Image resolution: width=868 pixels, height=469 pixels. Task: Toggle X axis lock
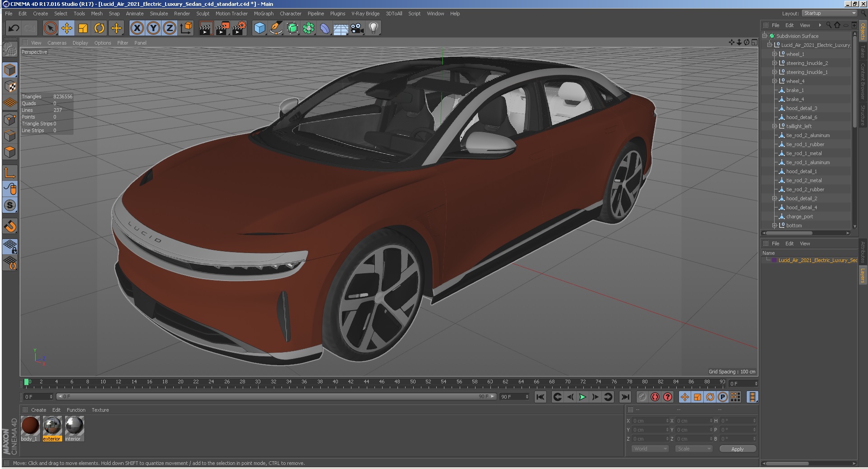tap(137, 28)
